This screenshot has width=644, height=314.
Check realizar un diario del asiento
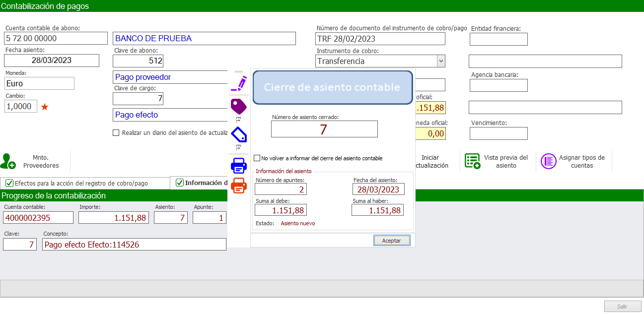116,132
